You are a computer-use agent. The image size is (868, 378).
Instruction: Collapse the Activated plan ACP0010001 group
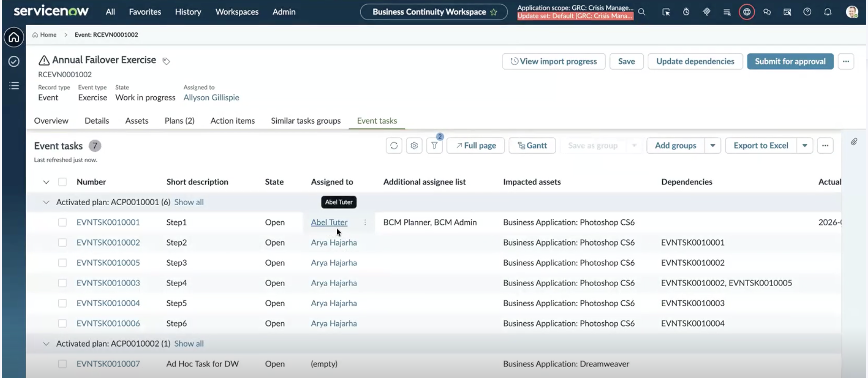tap(46, 202)
